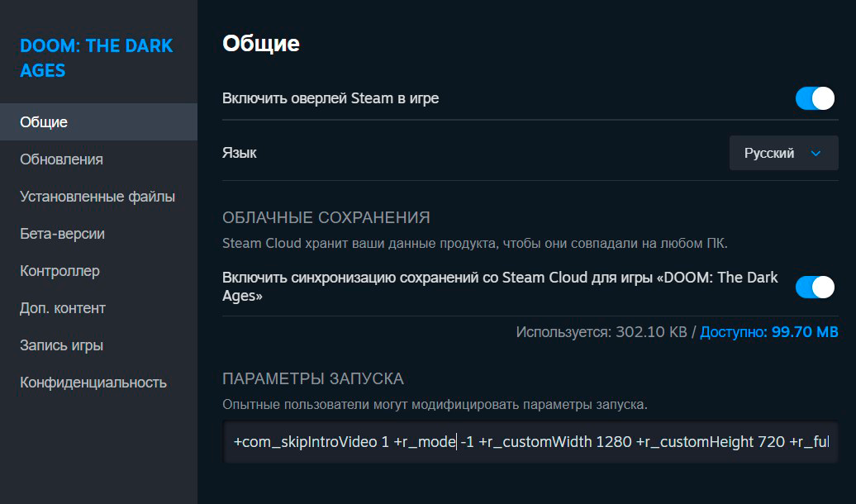Open the Обновления section

[x=99, y=159]
